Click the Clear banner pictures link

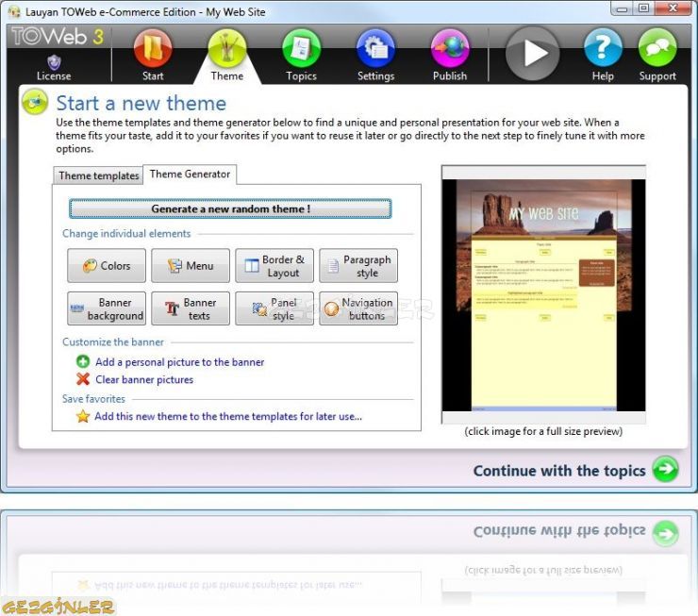(144, 379)
